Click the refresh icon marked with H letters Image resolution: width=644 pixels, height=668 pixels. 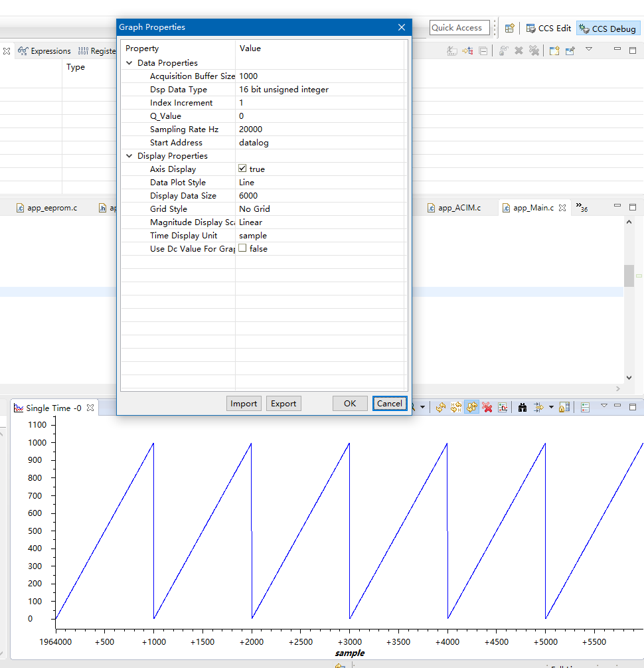coord(455,408)
